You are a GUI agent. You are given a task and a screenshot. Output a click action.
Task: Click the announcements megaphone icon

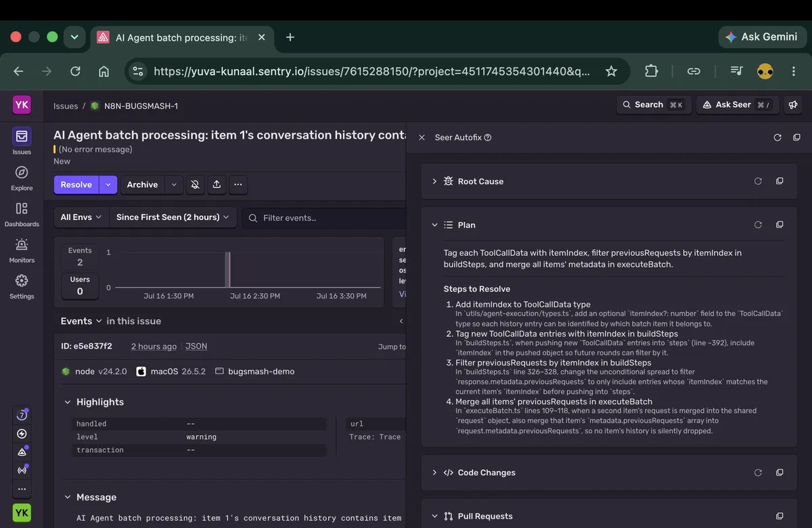pyautogui.click(x=792, y=105)
